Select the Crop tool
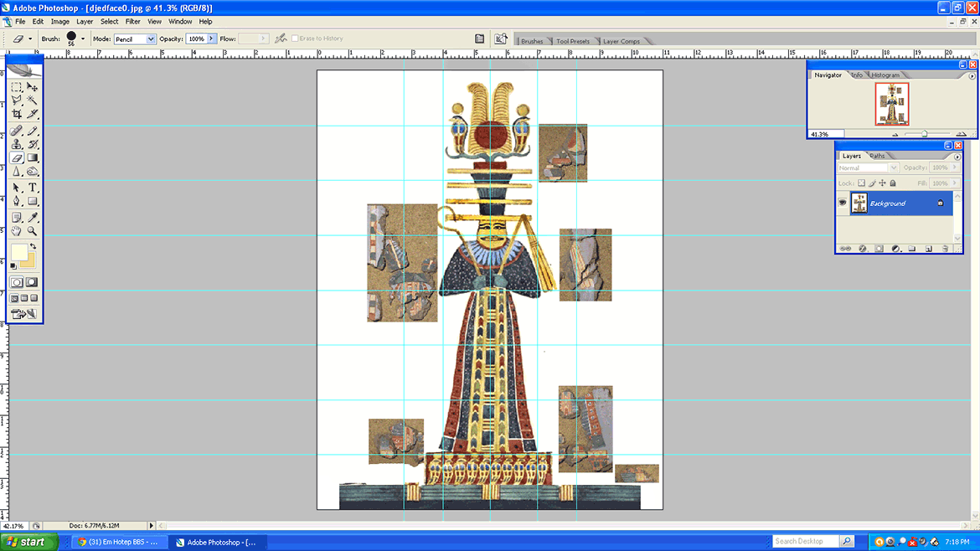This screenshot has width=980, height=551. 17,114
